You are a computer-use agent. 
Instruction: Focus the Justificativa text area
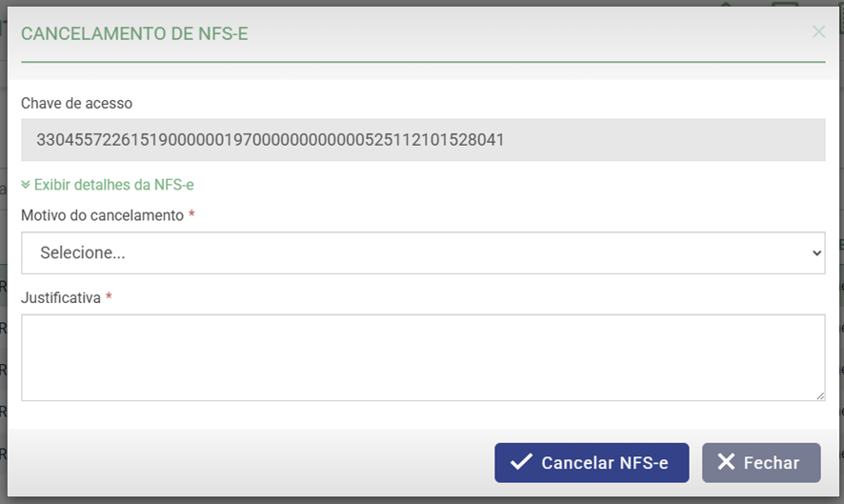(423, 357)
